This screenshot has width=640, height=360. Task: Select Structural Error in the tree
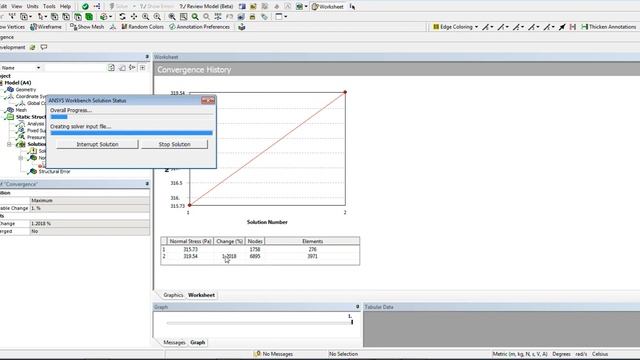tap(54, 172)
